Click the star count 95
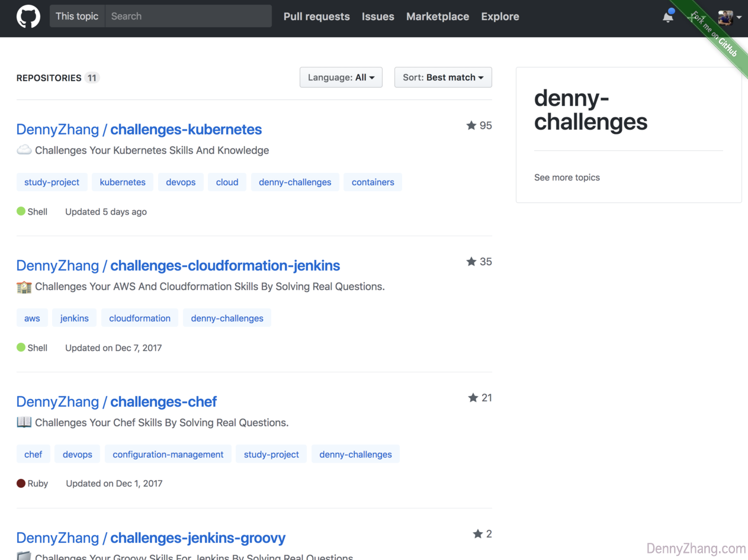This screenshot has height=560, width=748. click(486, 125)
